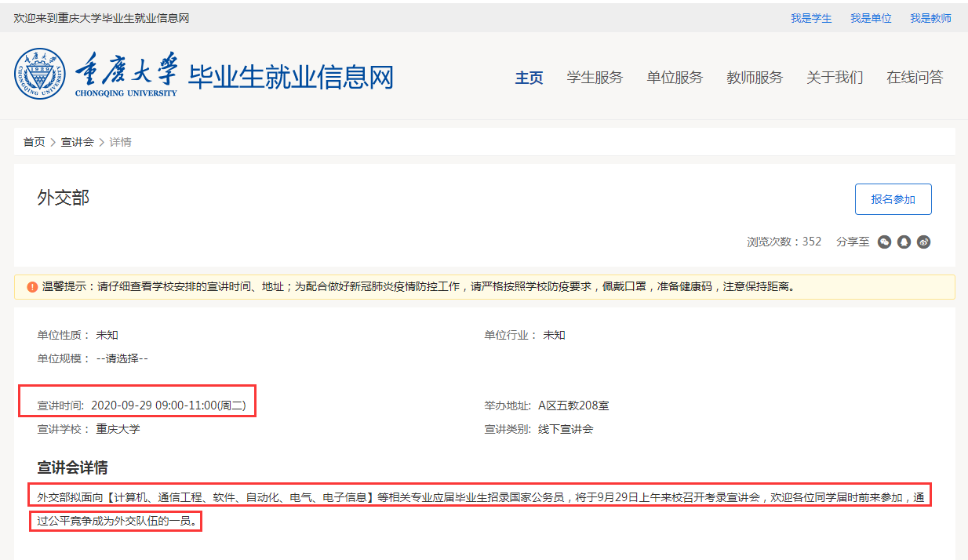The image size is (968, 560).
Task: Click the 宣讲学校 重庆大学 value
Action: tap(118, 429)
